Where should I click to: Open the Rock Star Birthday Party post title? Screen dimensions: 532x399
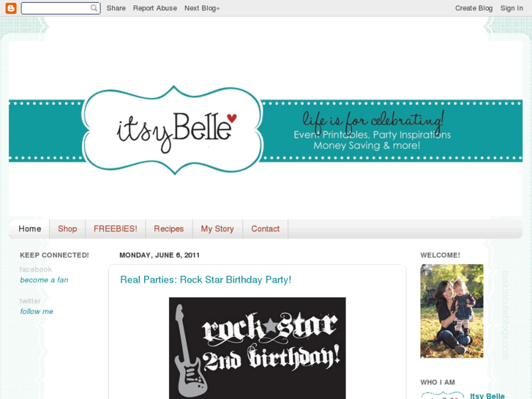click(x=206, y=280)
